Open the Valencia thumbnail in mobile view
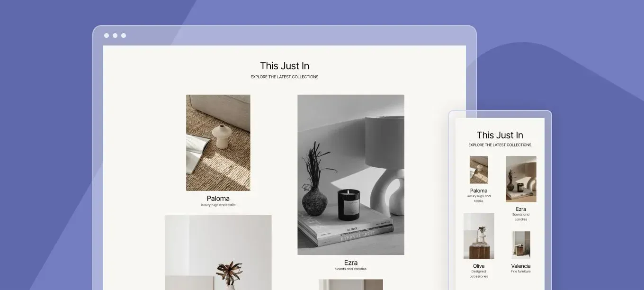Image resolution: width=644 pixels, height=290 pixels. (521, 245)
